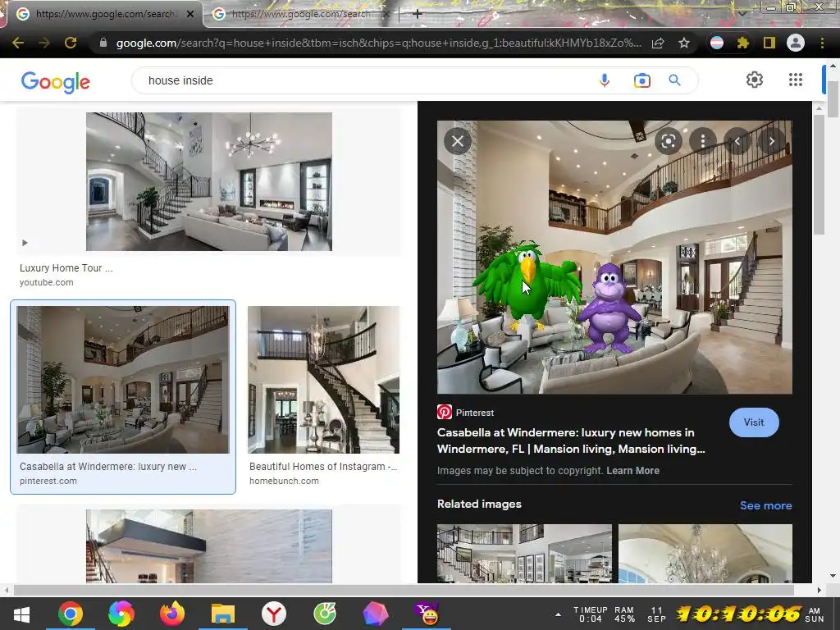Go to previous image in preview
Viewport: 840px width, 630px height.
pos(737,141)
